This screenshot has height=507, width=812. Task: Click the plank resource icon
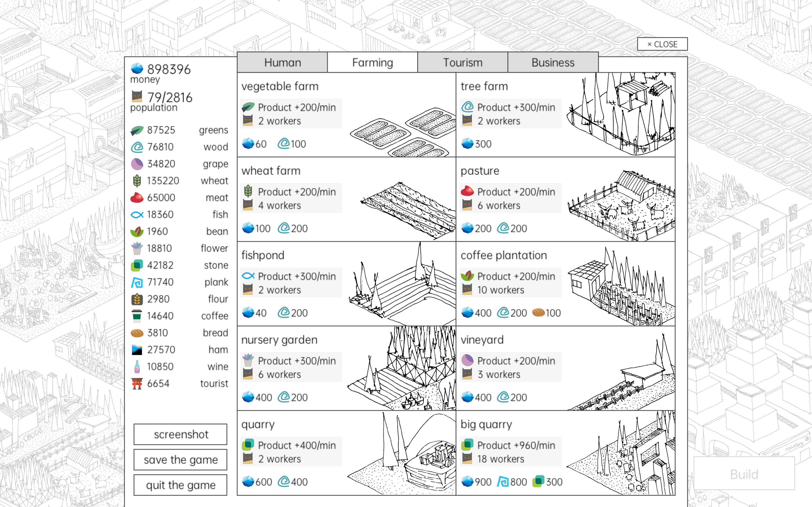coord(137,282)
